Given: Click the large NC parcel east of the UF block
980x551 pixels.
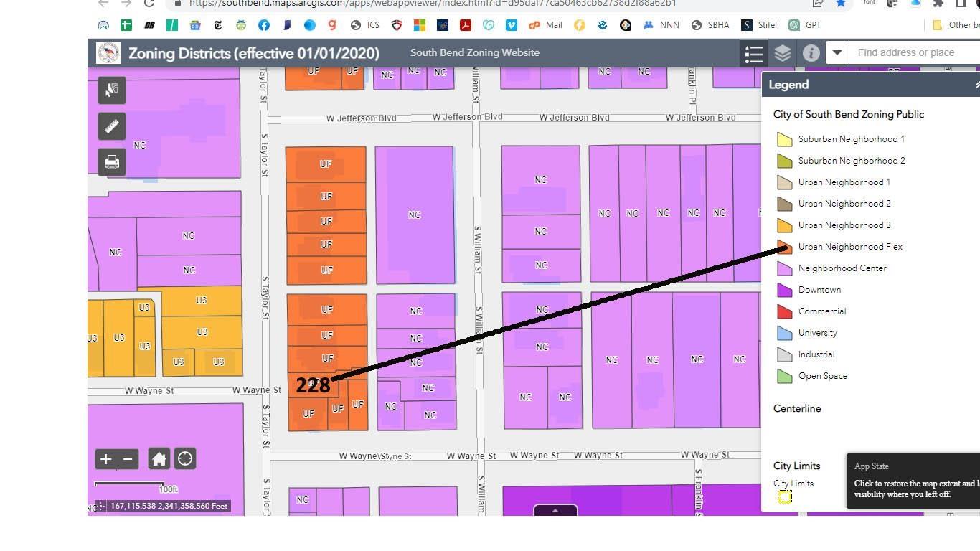Looking at the screenshot, I should click(x=415, y=215).
